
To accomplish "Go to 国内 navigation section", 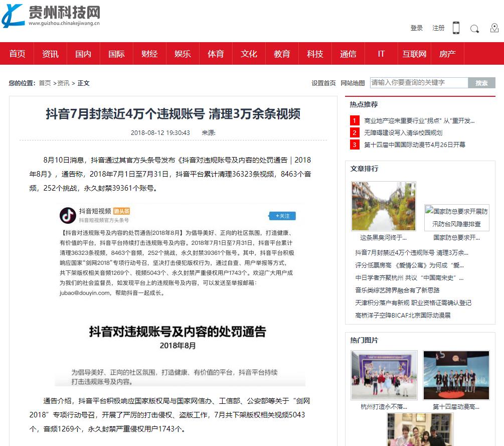I will 83,54.
